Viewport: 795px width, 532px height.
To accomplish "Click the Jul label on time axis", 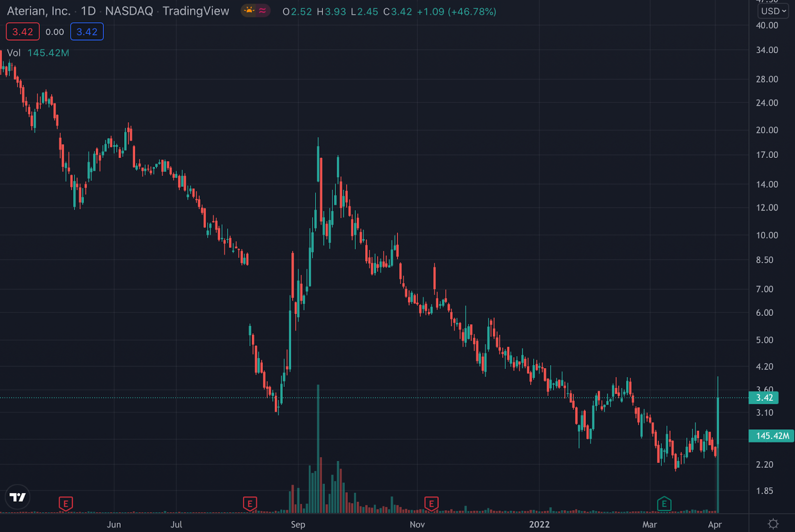I will [x=176, y=525].
